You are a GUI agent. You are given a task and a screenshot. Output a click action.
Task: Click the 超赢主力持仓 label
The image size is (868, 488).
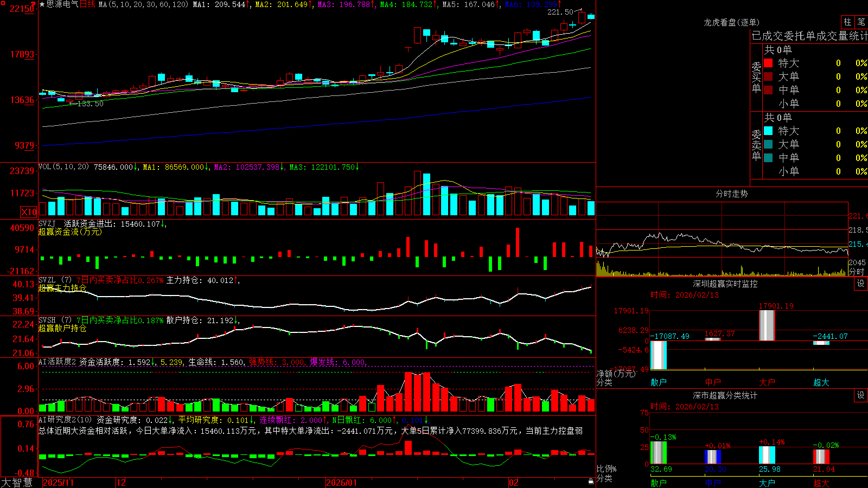62,288
